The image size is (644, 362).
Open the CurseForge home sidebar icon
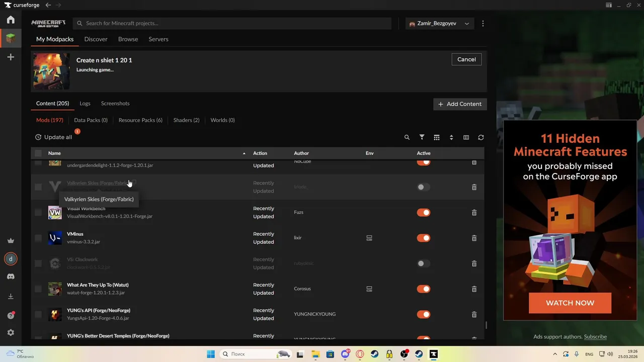click(11, 20)
